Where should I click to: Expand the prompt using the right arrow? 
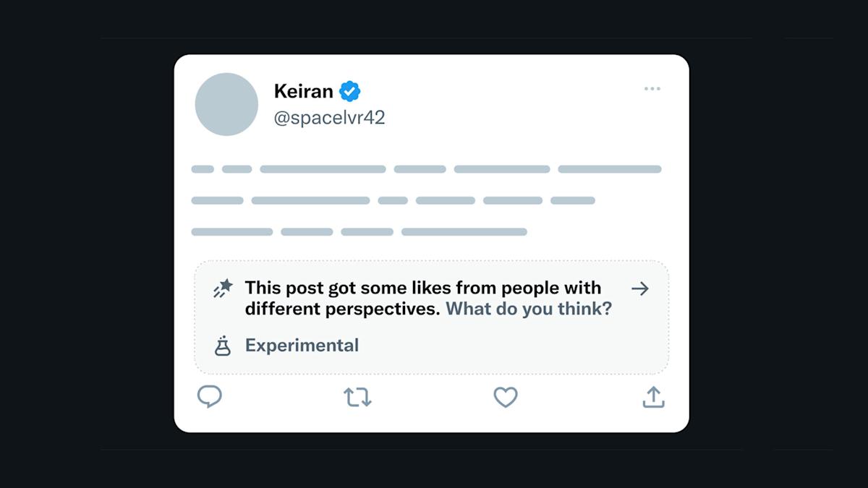(x=639, y=288)
